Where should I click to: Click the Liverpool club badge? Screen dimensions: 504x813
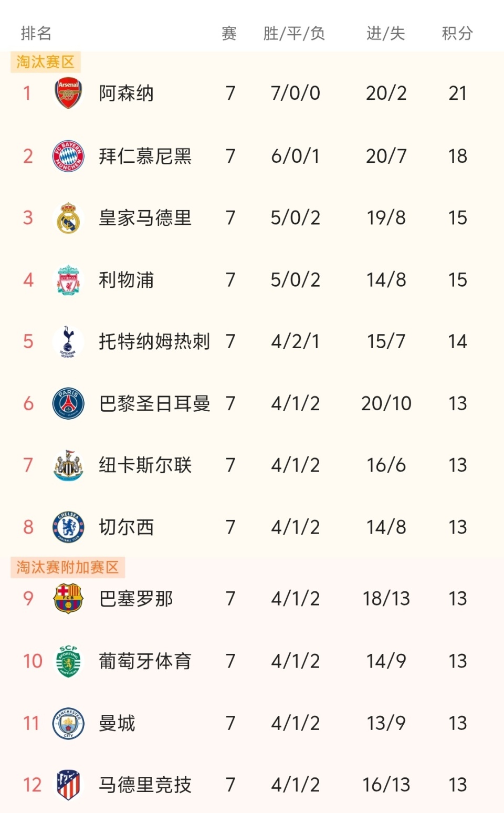(x=68, y=280)
